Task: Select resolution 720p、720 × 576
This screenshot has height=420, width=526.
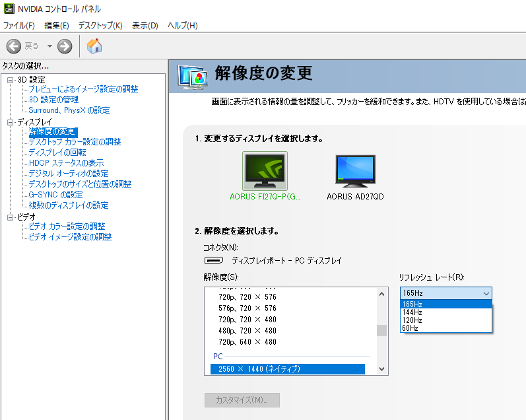Action: coord(247,297)
